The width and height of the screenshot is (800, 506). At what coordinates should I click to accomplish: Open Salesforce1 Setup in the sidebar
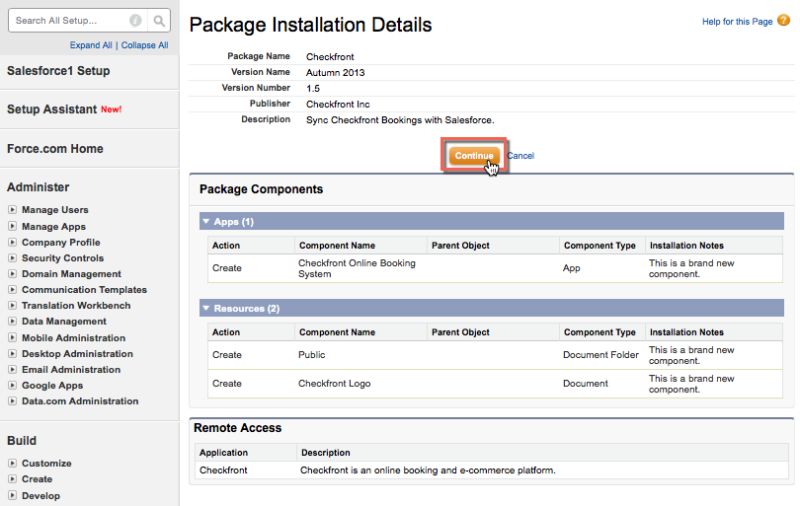tap(58, 71)
